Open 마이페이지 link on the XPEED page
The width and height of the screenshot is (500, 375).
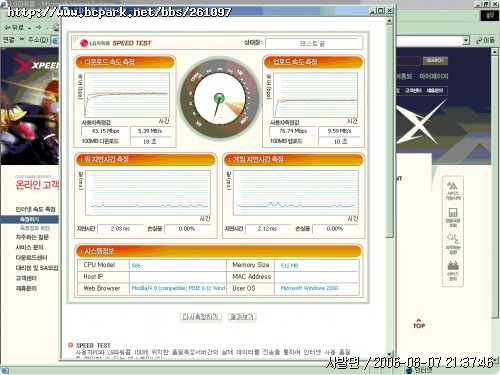433,76
